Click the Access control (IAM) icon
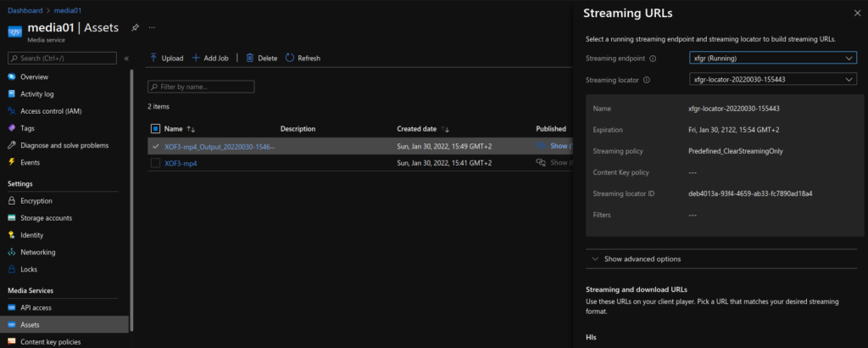 click(12, 111)
